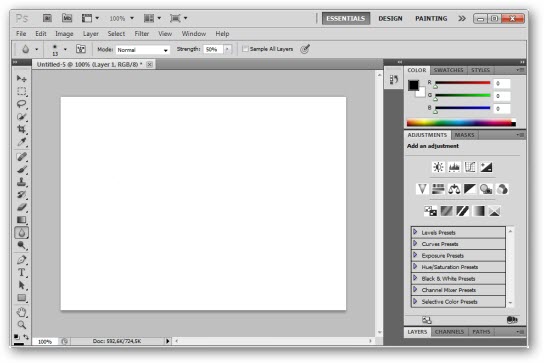The width and height of the screenshot is (544, 363).
Task: Launch Mini Bridge from the application bar
Action: pyautogui.click(x=67, y=18)
